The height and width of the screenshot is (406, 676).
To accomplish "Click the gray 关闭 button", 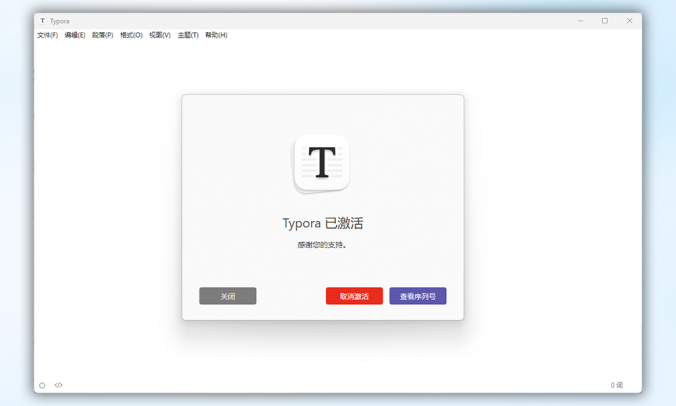I will 228,296.
